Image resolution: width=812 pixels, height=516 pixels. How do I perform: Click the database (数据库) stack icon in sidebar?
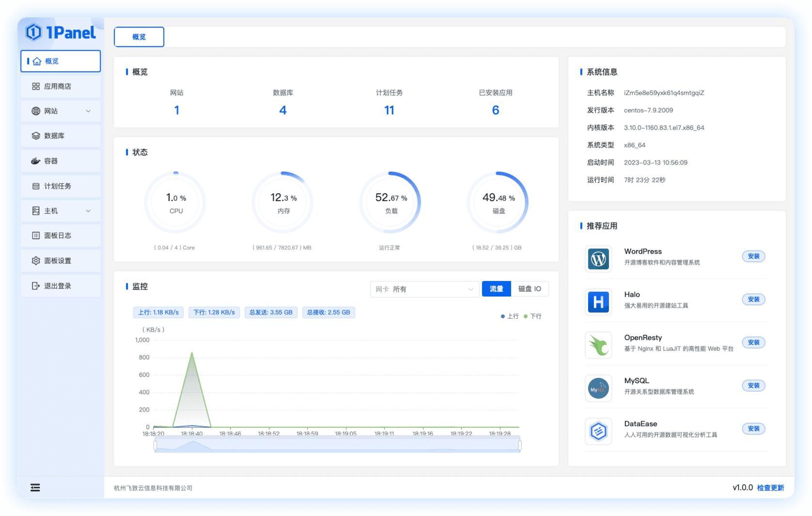[36, 136]
